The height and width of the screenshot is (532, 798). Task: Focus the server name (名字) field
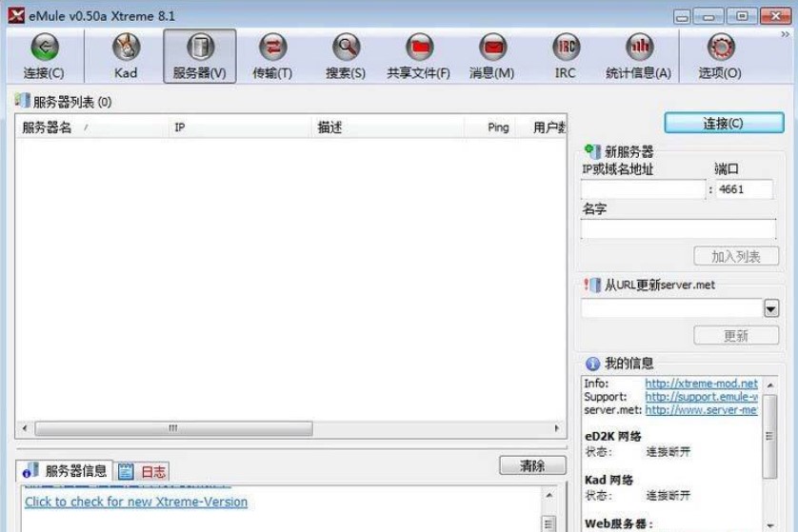(x=678, y=229)
